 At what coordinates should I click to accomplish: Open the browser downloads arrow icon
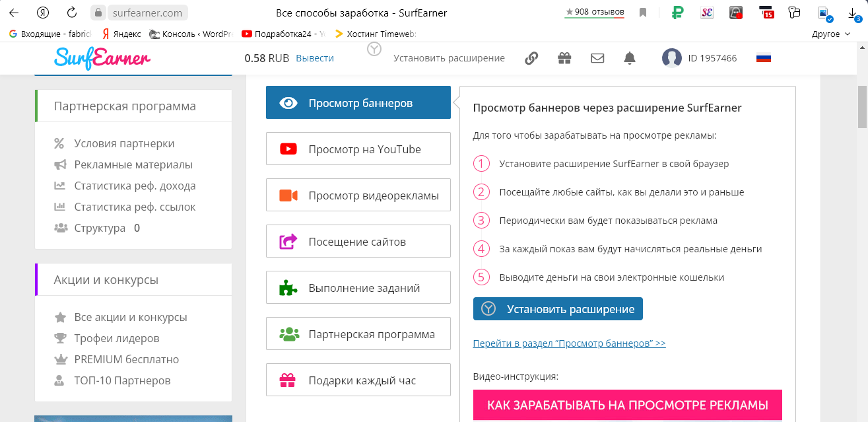[x=853, y=13]
